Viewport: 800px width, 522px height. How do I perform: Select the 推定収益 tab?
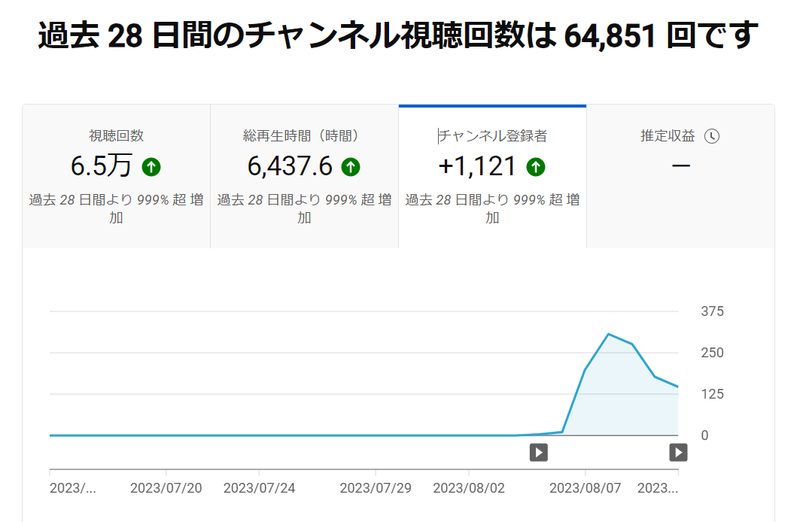(x=681, y=177)
